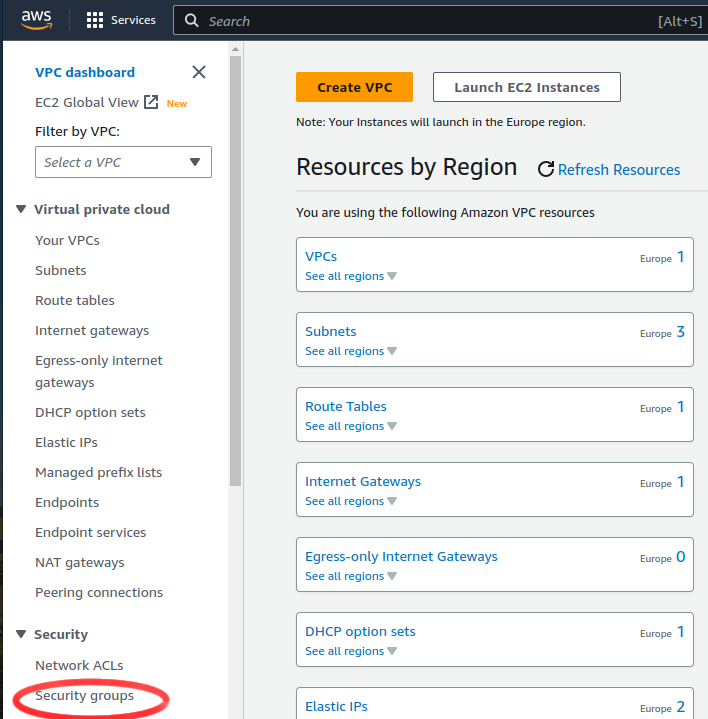Screen dimensions: 708x719
Task: Expand See all regions under VPCs
Action: [351, 276]
